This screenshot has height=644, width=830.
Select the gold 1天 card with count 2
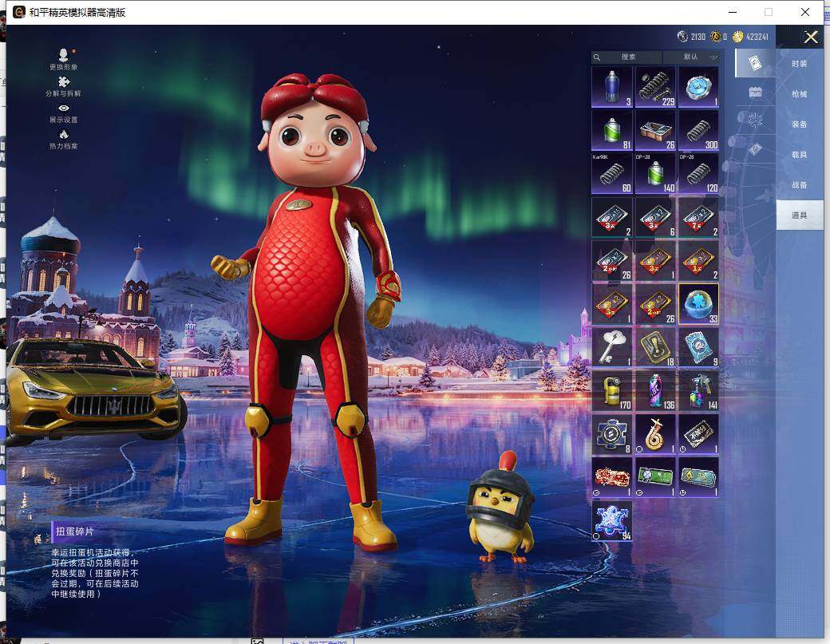point(698,260)
